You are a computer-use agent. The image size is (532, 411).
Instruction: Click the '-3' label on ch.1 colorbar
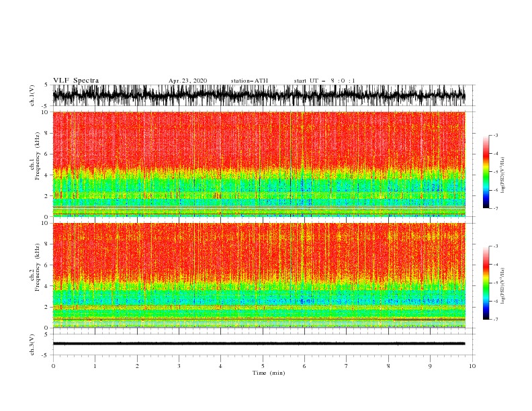click(x=495, y=135)
